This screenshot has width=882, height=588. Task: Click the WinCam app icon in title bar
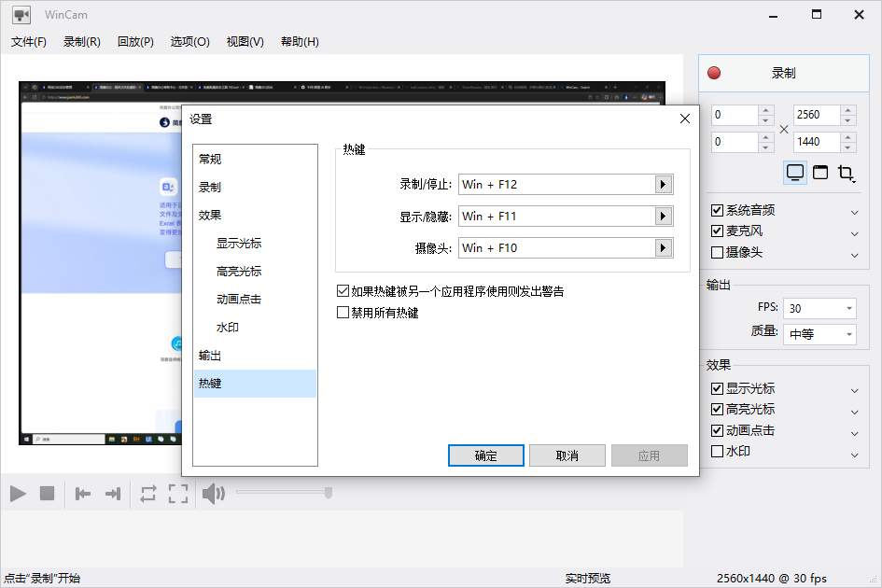pos(21,15)
